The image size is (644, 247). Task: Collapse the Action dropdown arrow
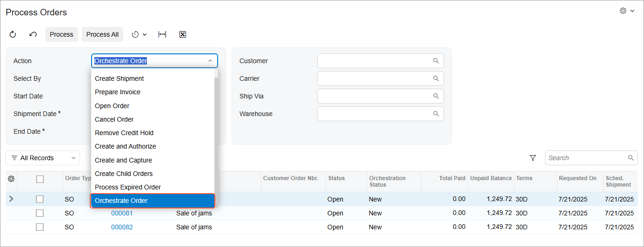point(210,61)
